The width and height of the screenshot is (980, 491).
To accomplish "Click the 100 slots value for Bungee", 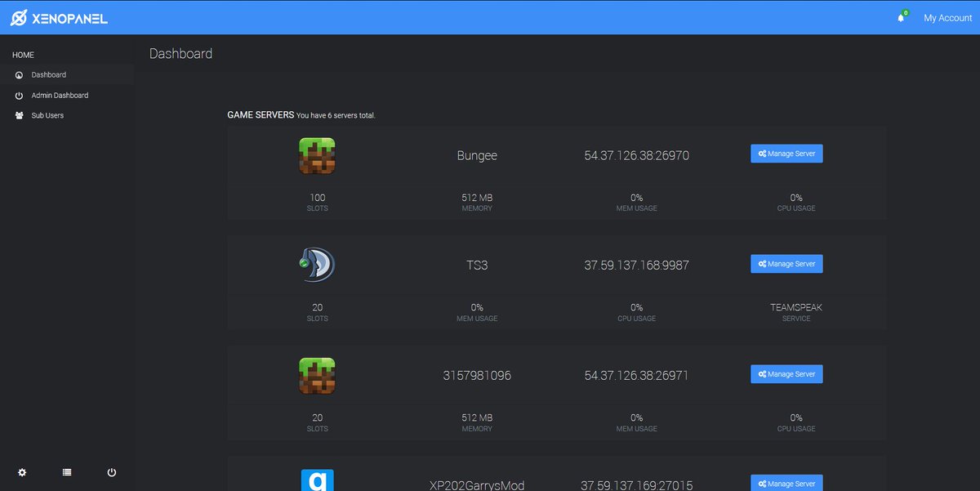I will pos(317,198).
